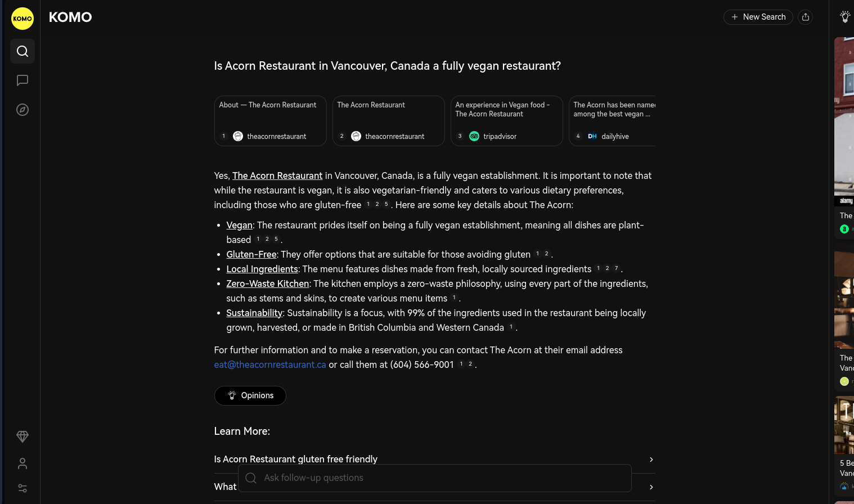This screenshot has height=504, width=854.
Task: Click the Zero-Waste Kitchen underlined term
Action: pos(268,283)
